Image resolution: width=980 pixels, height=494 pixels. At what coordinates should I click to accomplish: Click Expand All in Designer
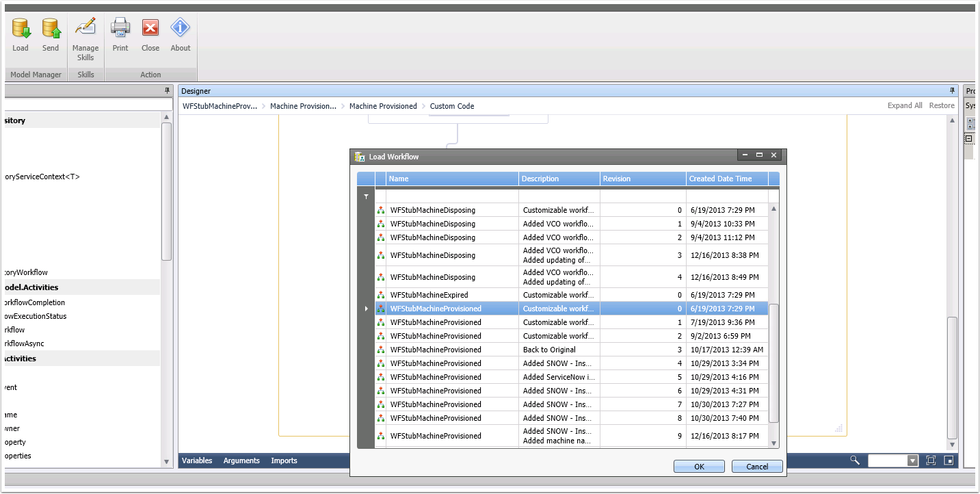pos(905,105)
